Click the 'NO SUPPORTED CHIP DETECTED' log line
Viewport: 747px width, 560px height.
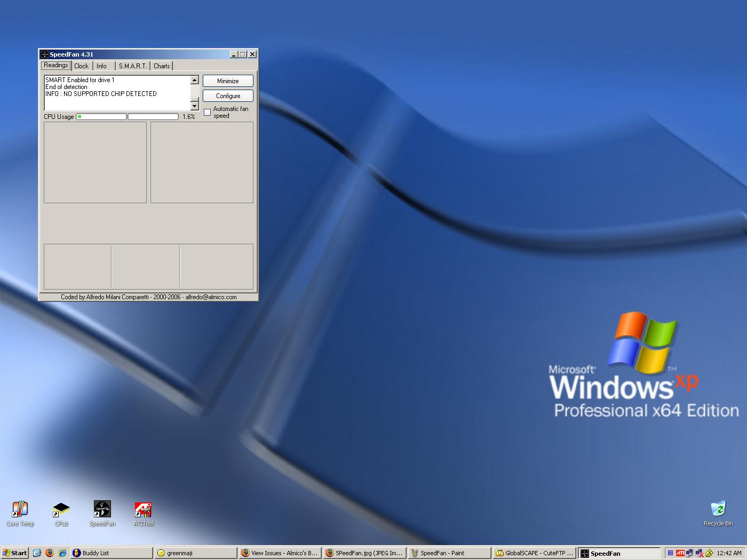pyautogui.click(x=101, y=94)
